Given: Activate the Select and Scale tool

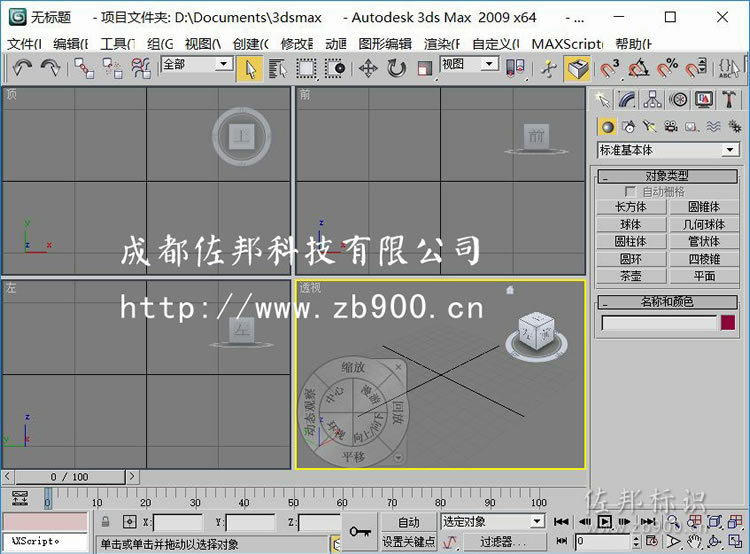Looking at the screenshot, I should click(424, 68).
